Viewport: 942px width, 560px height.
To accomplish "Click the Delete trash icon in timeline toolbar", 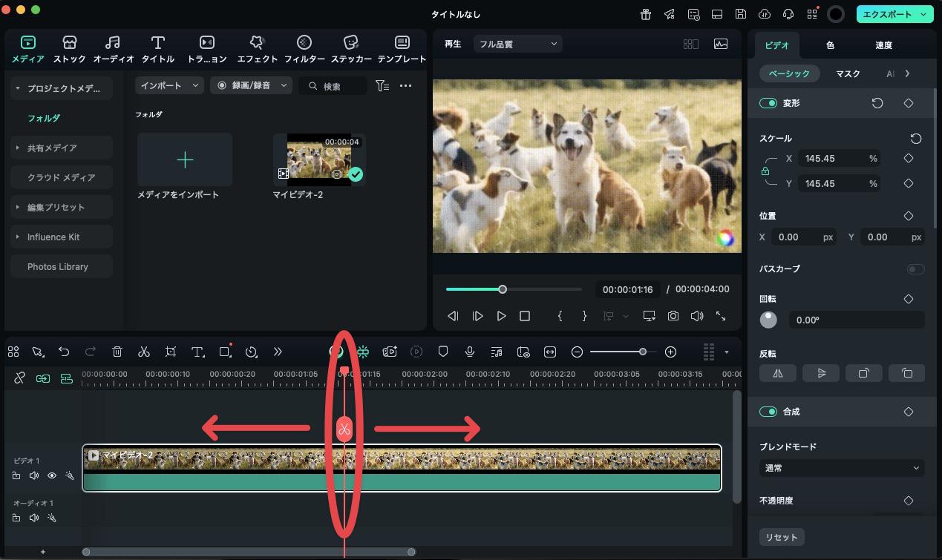I will [117, 352].
